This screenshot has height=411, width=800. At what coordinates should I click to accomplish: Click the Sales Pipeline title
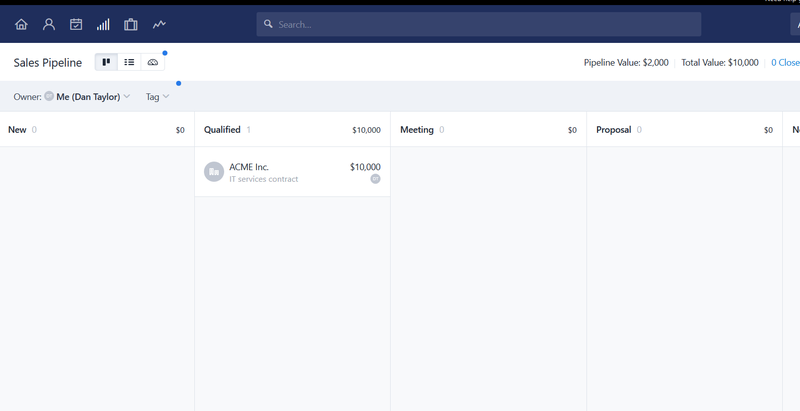(47, 62)
